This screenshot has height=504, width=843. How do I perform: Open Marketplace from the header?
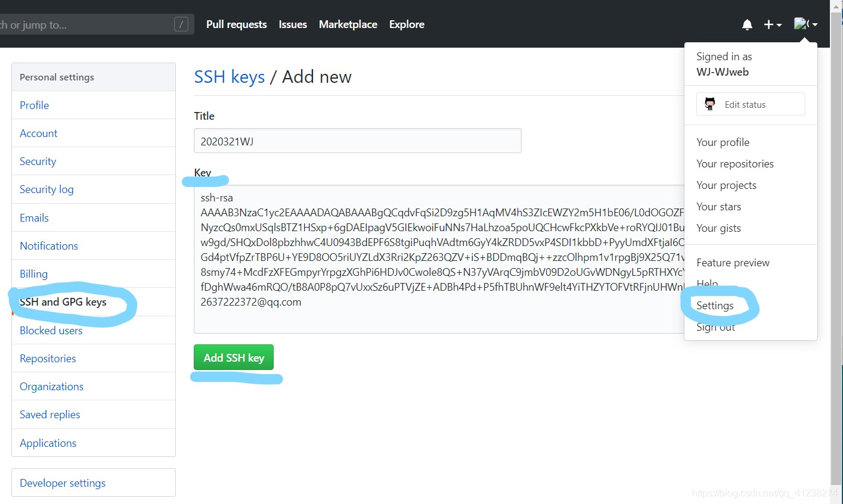click(x=348, y=24)
